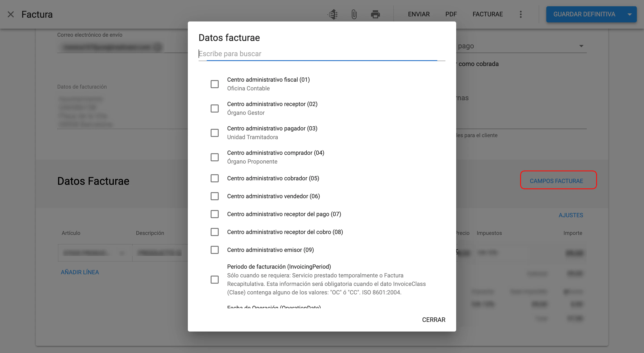Click PDF in the top toolbar
644x353 pixels.
point(451,14)
